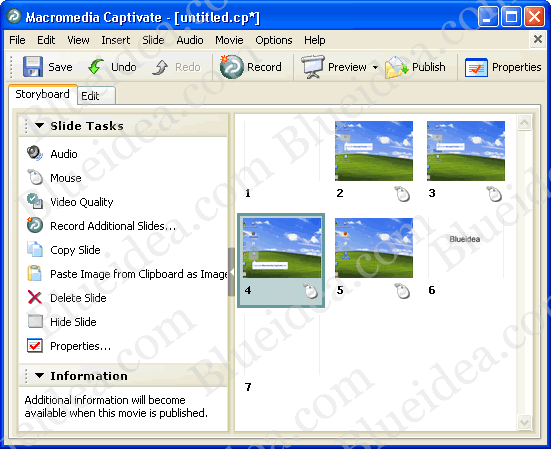Click the green Undo arrow icon

coord(96,66)
